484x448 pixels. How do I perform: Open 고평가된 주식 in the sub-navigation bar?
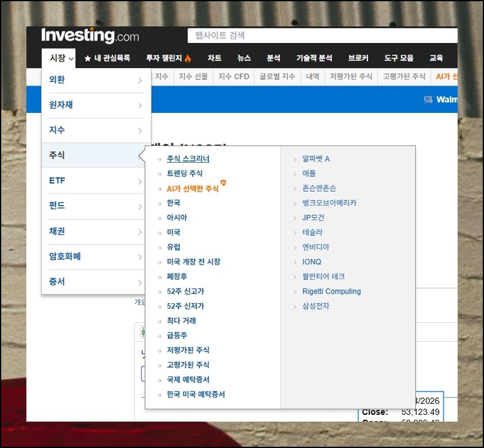[404, 77]
